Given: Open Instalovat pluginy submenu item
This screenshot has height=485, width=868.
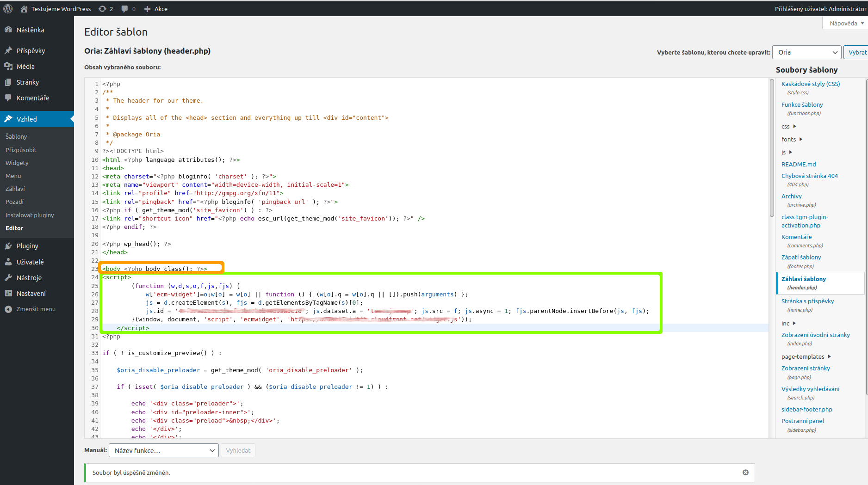Looking at the screenshot, I should click(x=30, y=215).
